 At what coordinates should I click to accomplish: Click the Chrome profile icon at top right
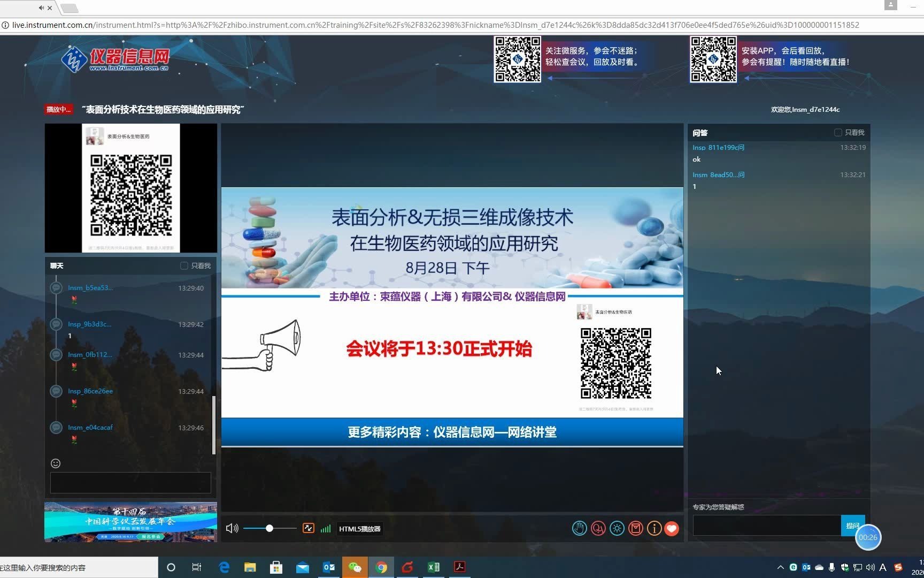coord(890,5)
